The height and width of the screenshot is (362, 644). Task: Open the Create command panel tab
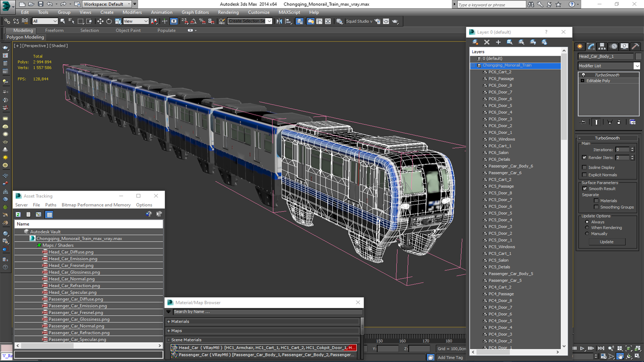[x=580, y=46]
